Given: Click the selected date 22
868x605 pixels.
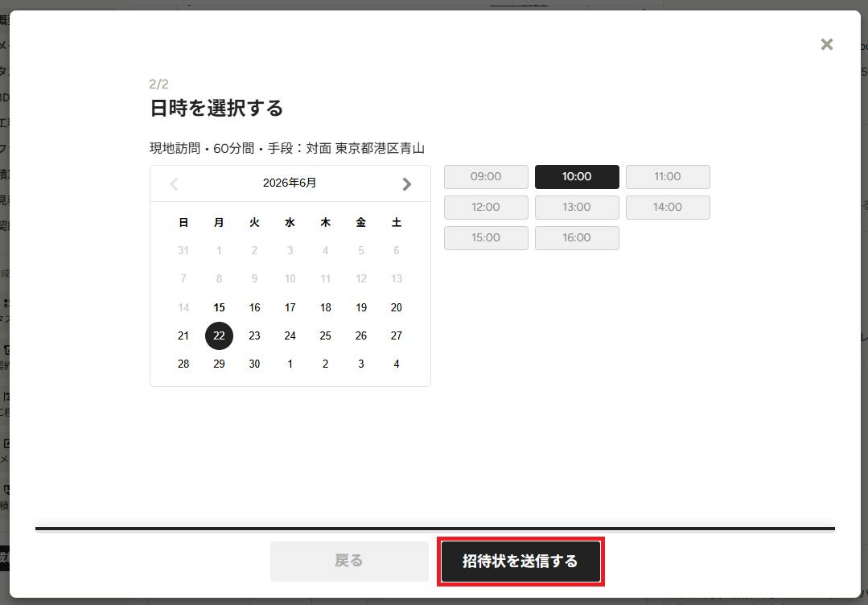Looking at the screenshot, I should click(220, 335).
